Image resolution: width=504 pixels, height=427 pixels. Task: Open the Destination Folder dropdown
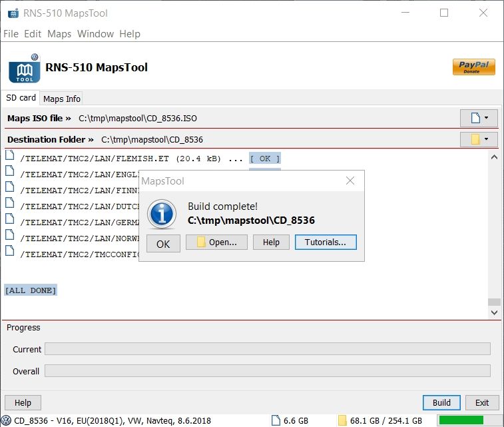[479, 139]
